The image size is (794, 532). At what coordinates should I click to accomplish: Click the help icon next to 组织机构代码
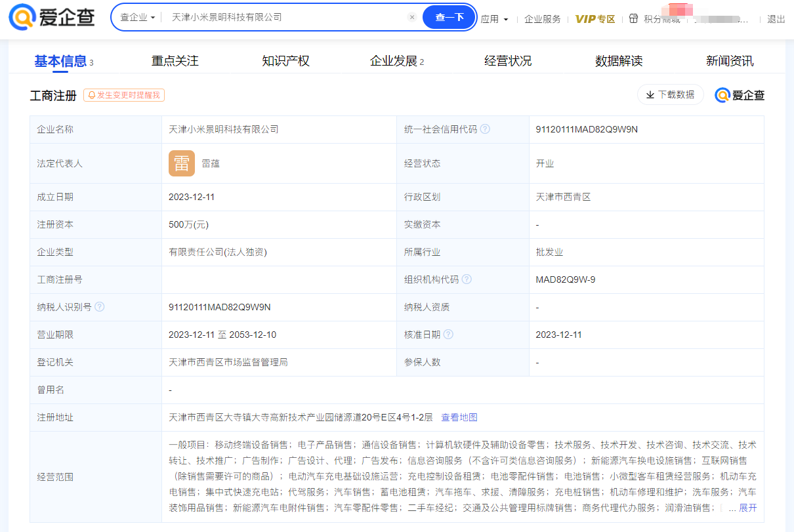467,279
